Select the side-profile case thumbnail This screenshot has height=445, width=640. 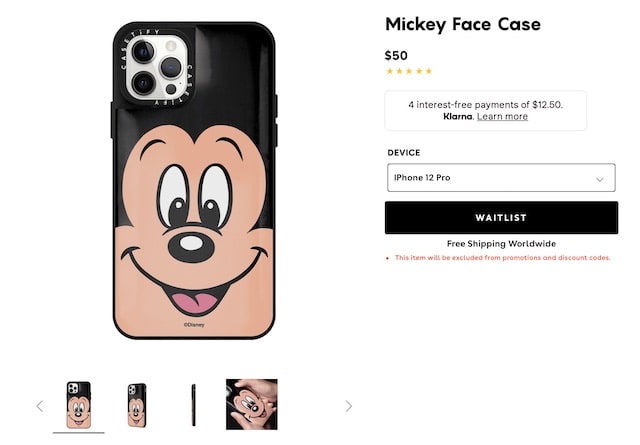click(x=193, y=405)
